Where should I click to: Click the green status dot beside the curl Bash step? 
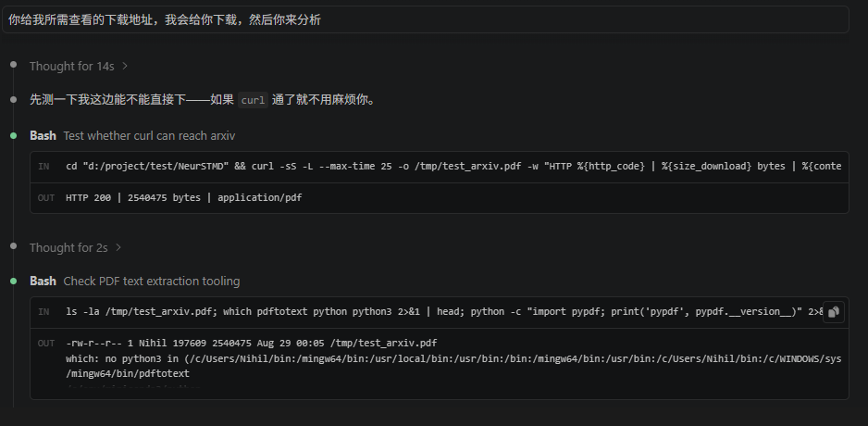click(13, 136)
